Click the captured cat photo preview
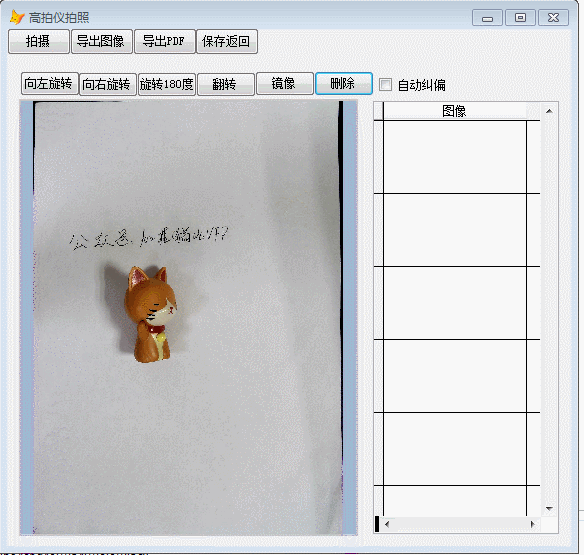The width and height of the screenshot is (584, 555). coord(188,318)
